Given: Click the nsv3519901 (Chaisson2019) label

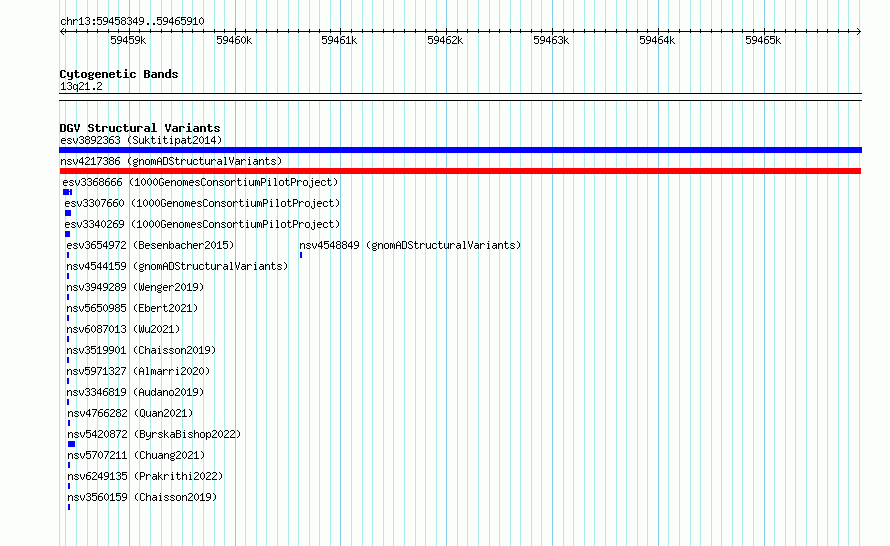Looking at the screenshot, I should [x=141, y=350].
